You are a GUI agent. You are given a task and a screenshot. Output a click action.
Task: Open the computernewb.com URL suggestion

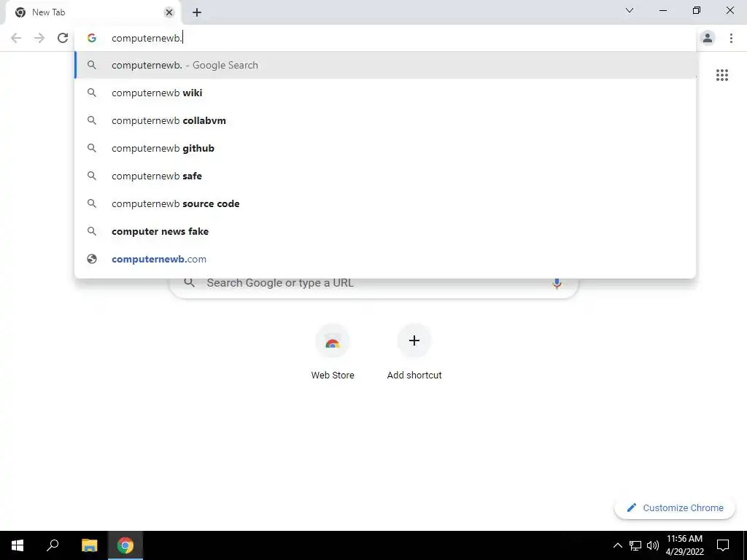[x=385, y=259]
